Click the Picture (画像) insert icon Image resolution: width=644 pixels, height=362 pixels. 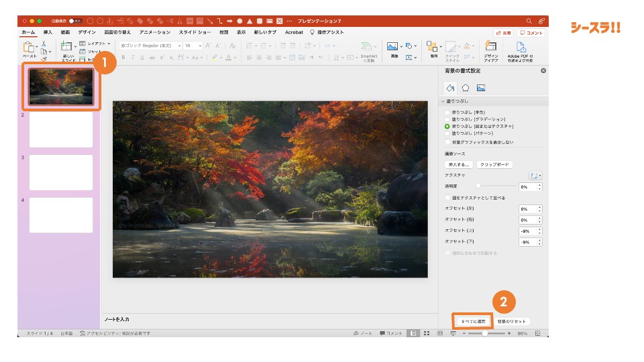393,47
